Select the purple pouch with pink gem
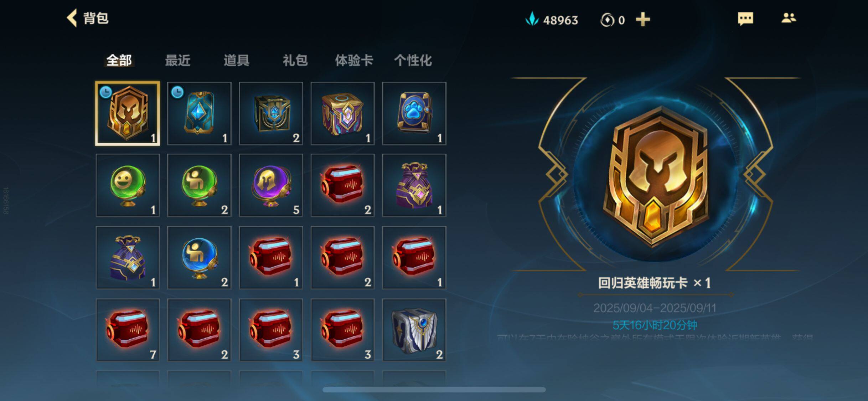This screenshot has height=401, width=868. coord(414,185)
